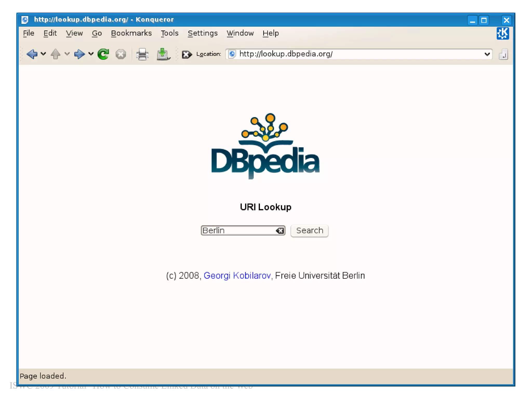The image size is (532, 399).
Task: Open the Bookmarks menu
Action: coord(131,33)
